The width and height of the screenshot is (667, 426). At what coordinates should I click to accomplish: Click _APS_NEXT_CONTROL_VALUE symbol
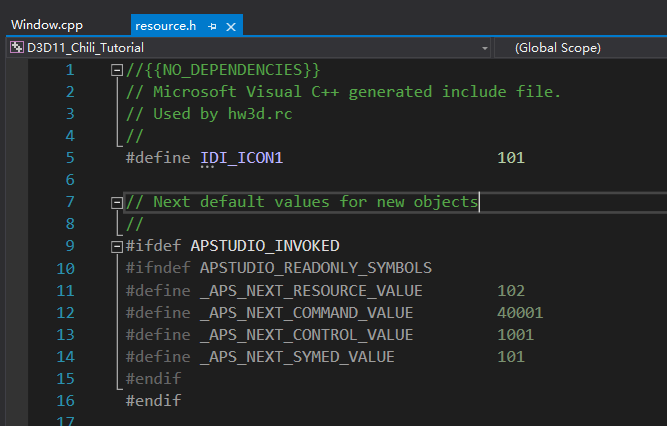point(306,335)
